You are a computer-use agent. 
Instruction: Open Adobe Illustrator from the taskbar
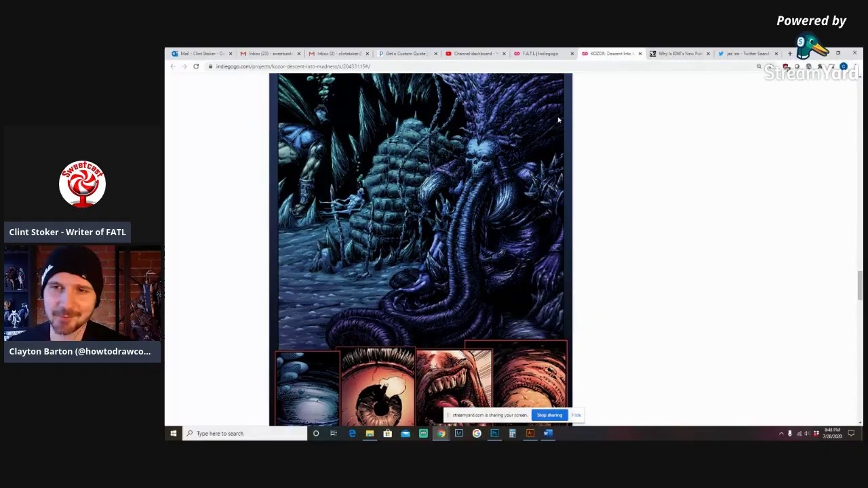coord(530,434)
